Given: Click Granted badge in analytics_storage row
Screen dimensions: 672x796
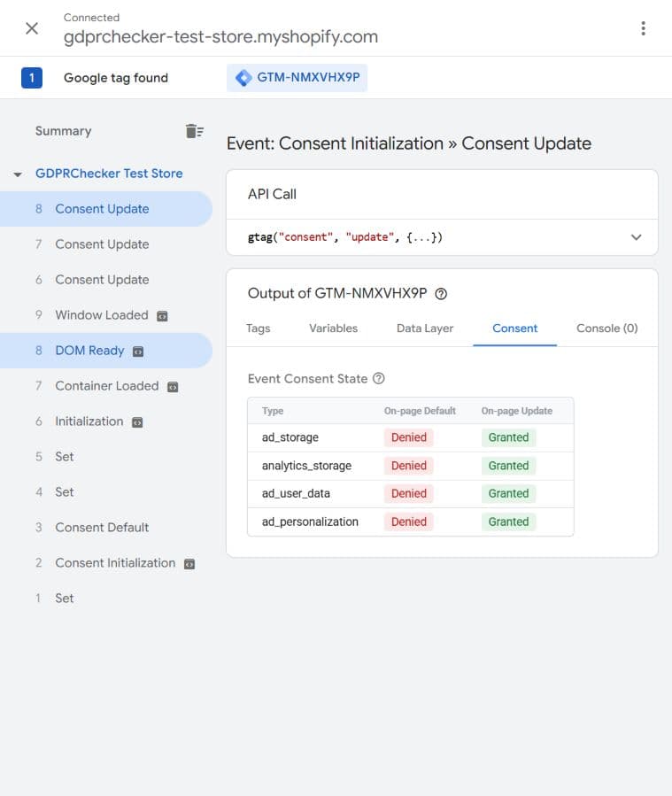Looking at the screenshot, I should click(x=508, y=466).
